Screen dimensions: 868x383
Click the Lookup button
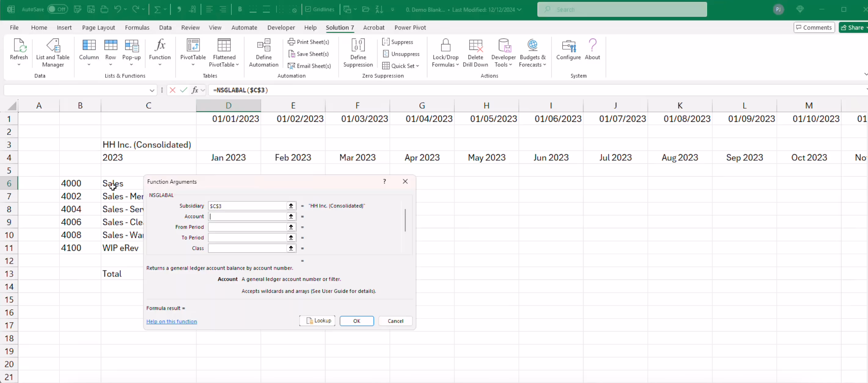point(317,321)
